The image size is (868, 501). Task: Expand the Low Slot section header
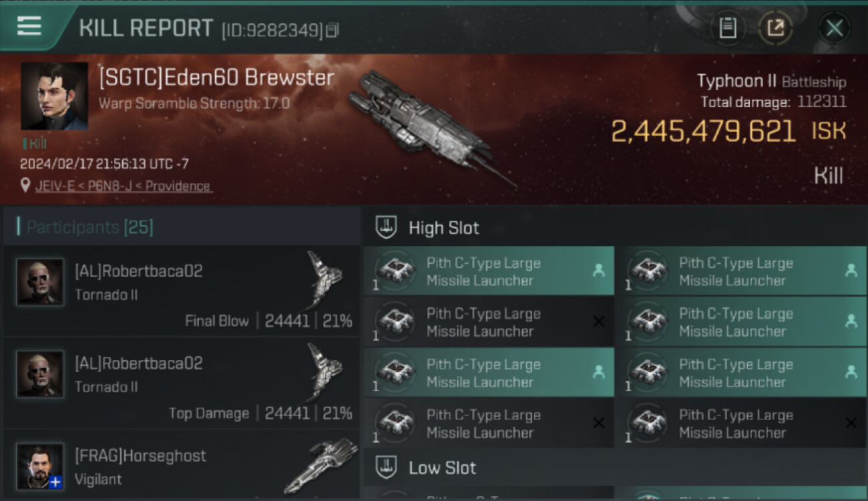614,468
